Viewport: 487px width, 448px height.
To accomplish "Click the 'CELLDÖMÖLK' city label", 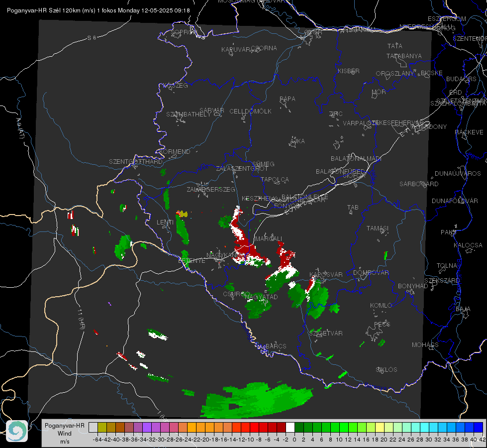I will click(x=250, y=112).
